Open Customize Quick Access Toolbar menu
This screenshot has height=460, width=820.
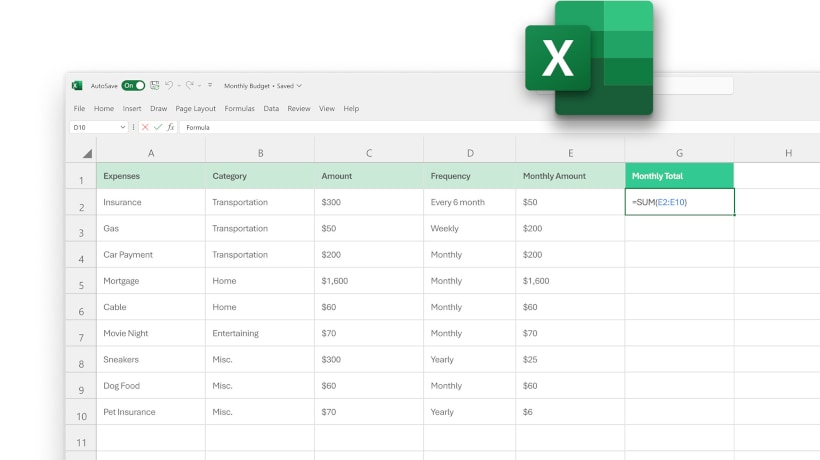(x=210, y=85)
